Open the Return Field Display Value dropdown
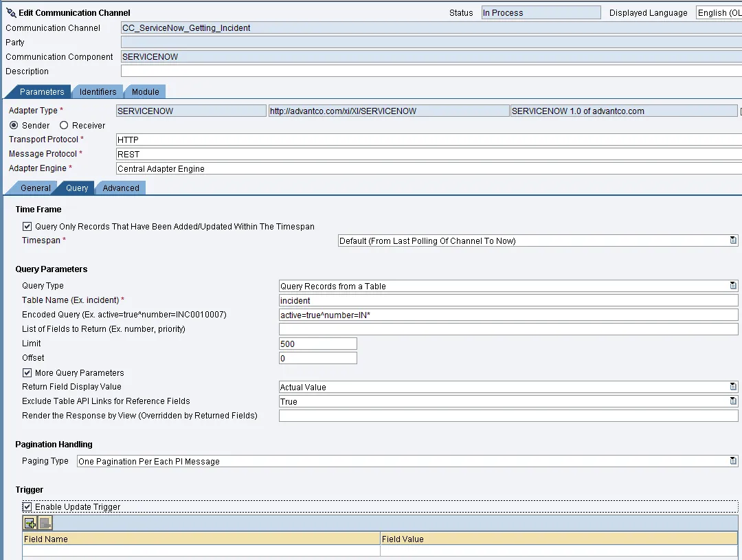742x560 pixels. click(x=733, y=387)
